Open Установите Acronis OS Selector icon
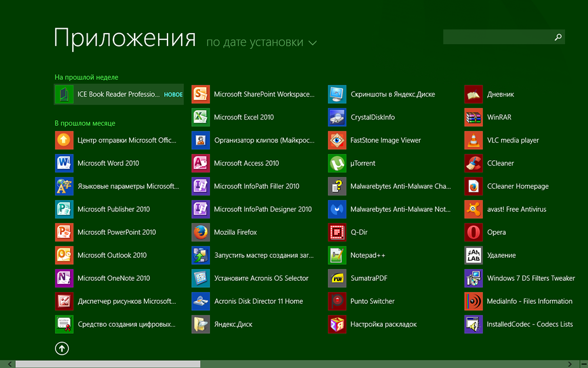 (x=201, y=279)
